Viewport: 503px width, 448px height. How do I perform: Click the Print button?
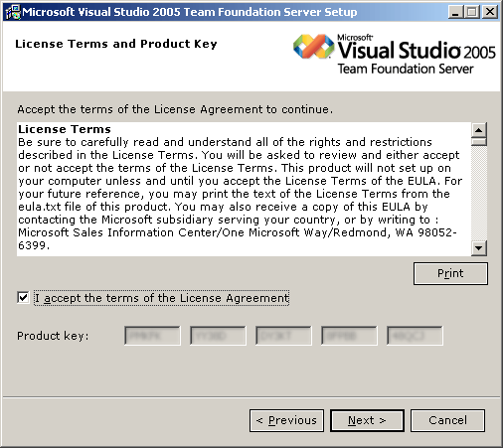450,273
